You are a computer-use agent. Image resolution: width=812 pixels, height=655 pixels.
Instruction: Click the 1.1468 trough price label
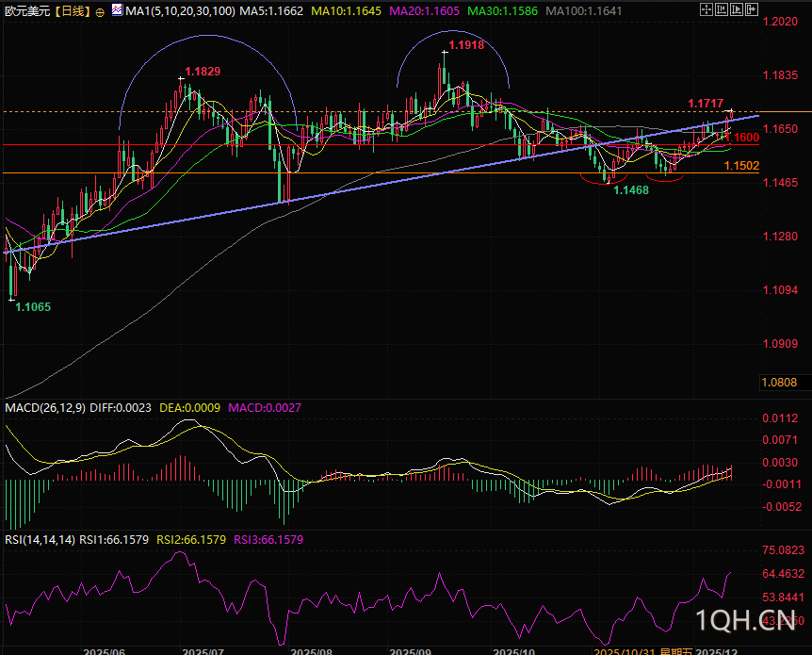630,190
